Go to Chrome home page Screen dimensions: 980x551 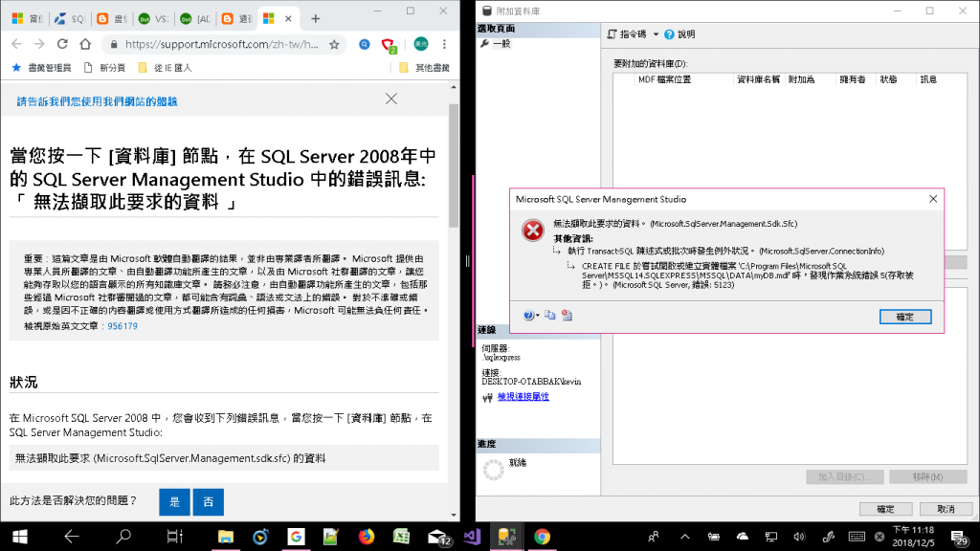[85, 44]
